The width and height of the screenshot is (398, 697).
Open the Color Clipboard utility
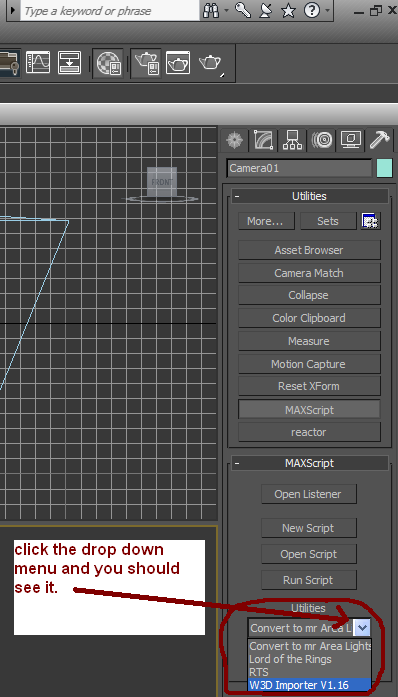(x=309, y=318)
